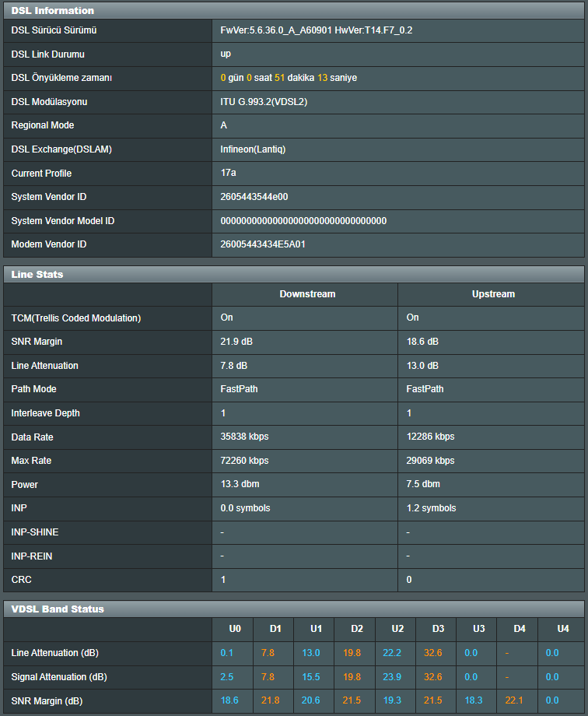Click the CRC row label
This screenshot has height=716, width=588.
[x=22, y=580]
